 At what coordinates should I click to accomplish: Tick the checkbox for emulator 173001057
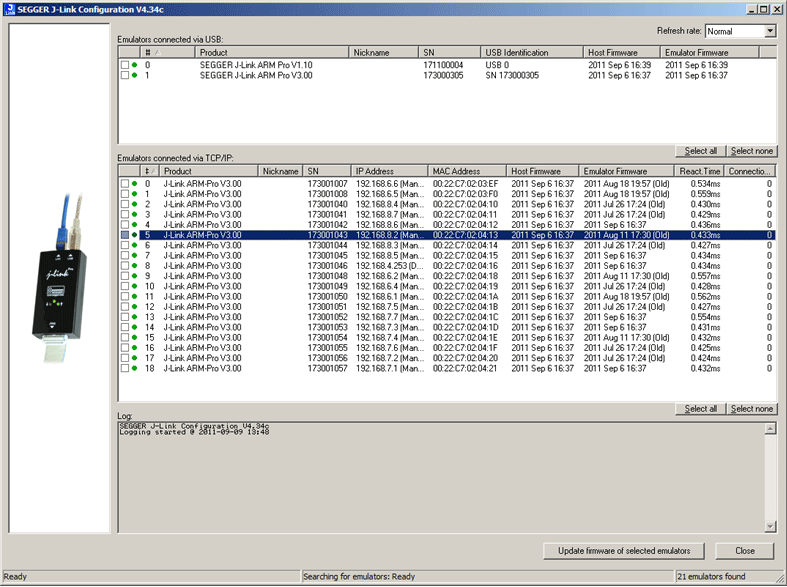click(124, 368)
